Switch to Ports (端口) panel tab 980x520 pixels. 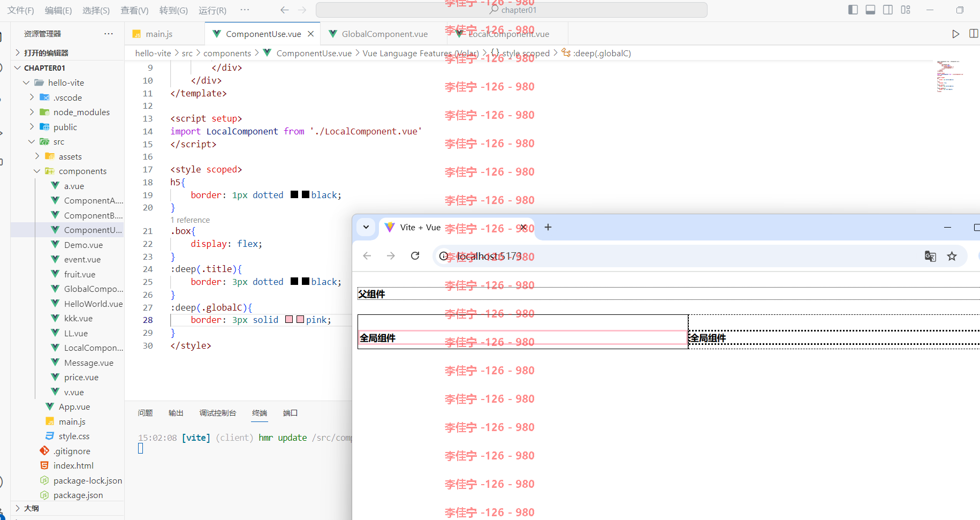[x=290, y=413]
